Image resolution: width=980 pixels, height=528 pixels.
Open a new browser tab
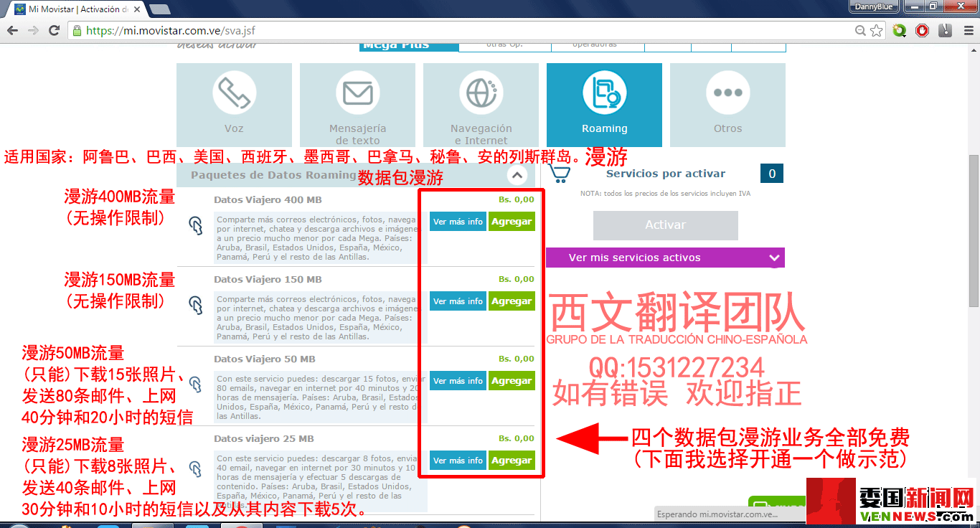(159, 9)
